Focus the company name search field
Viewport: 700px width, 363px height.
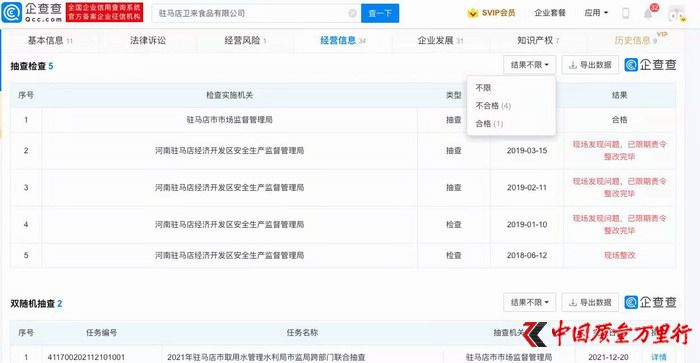252,13
